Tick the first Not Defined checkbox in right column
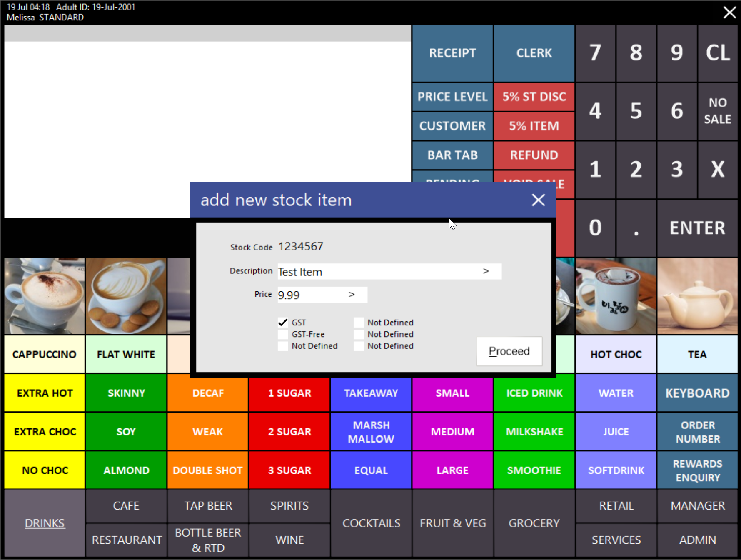The height and width of the screenshot is (560, 741). [359, 322]
